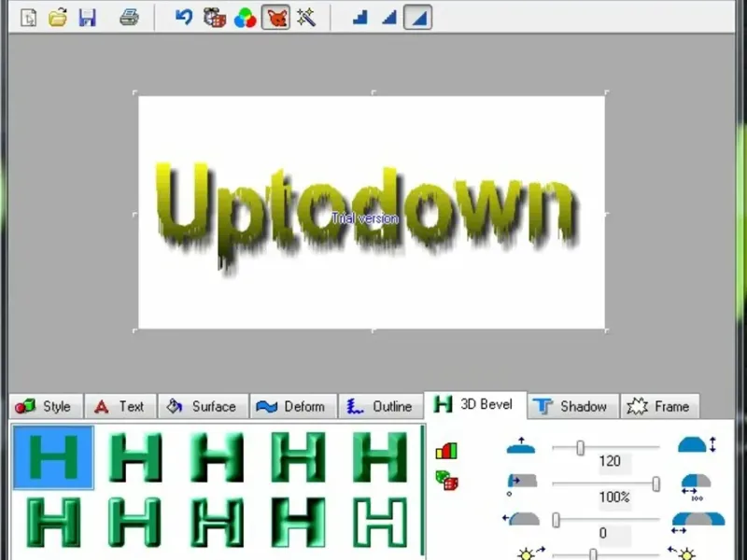Select the stepped low-quality antialiasing icon
747x560 pixels.
point(359,18)
